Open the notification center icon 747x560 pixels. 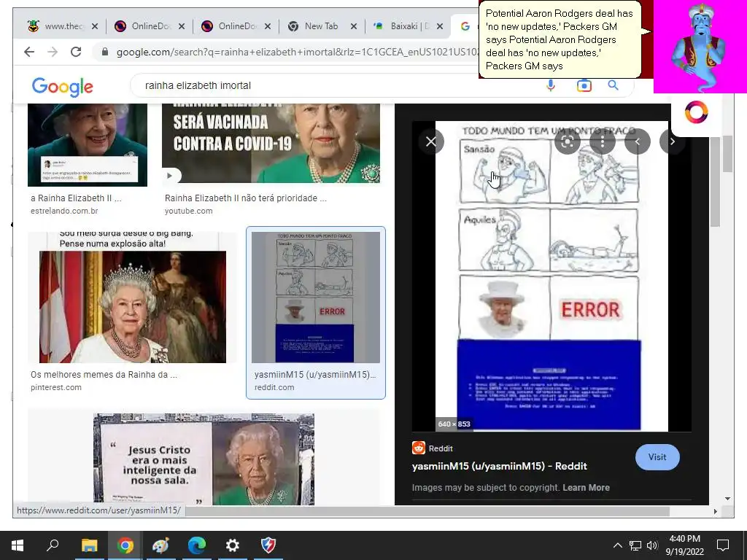(x=723, y=545)
